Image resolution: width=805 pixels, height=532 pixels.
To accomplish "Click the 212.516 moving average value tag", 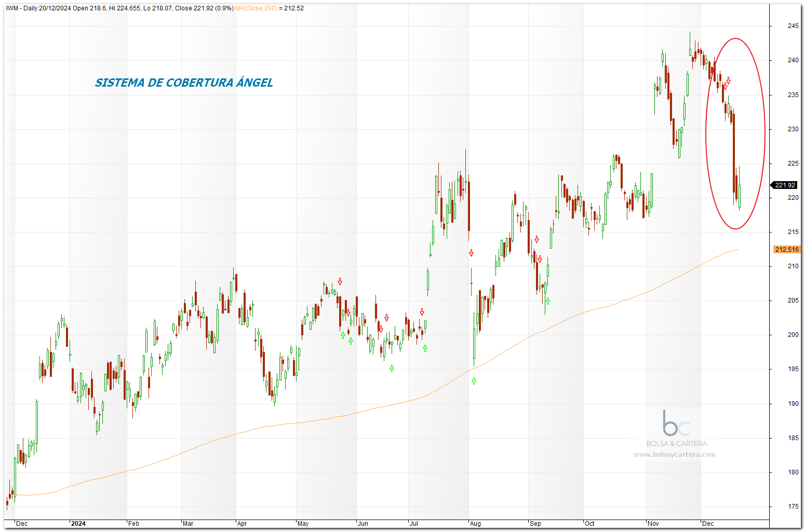I will click(x=786, y=250).
